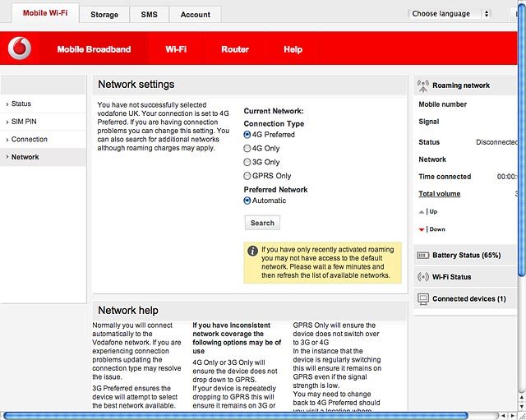The width and height of the screenshot is (526, 420).
Task: Open SIM PIN in the left sidebar
Action: tap(44, 122)
